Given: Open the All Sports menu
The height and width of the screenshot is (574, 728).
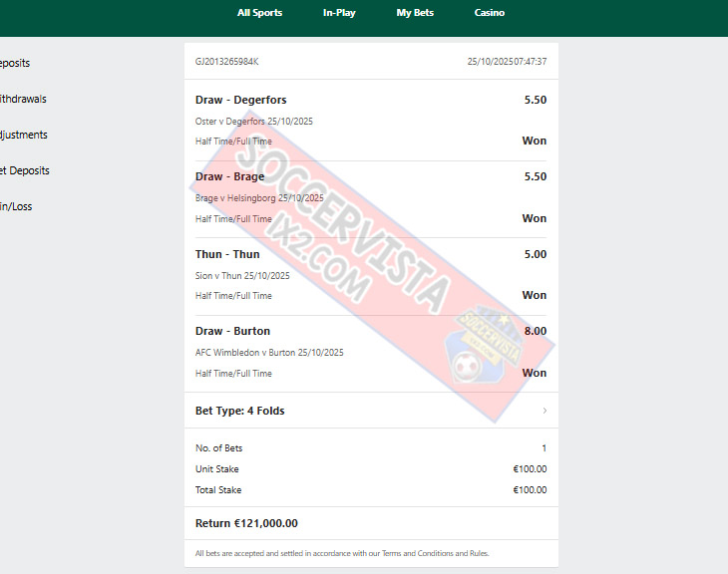Looking at the screenshot, I should pos(259,13).
